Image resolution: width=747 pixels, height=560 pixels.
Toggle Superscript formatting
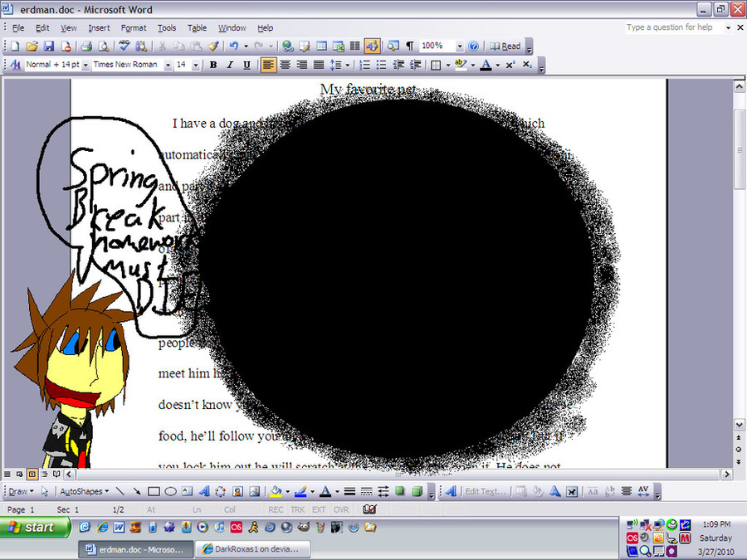tap(510, 65)
